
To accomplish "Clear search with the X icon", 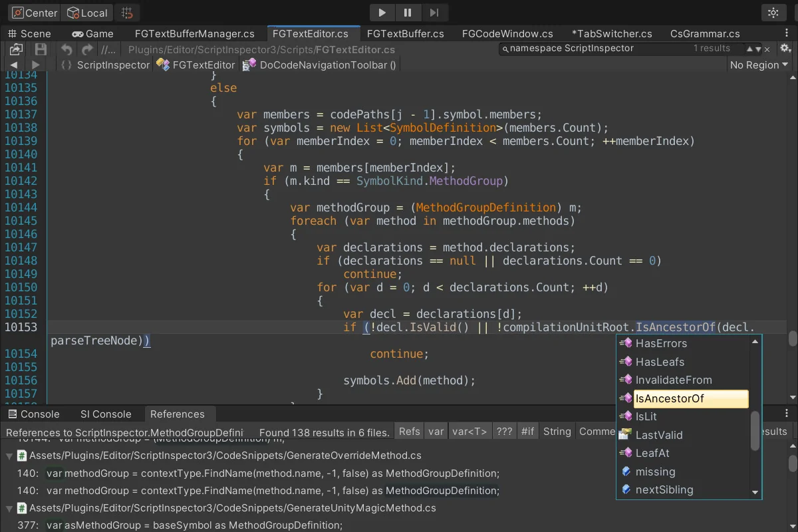I will [x=767, y=49].
